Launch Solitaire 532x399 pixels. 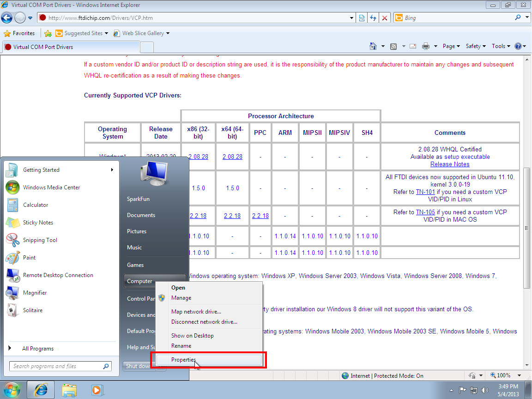coord(60,310)
